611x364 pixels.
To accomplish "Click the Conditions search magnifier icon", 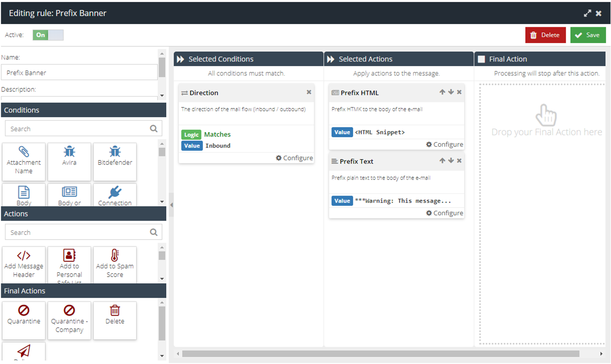I will click(x=153, y=128).
